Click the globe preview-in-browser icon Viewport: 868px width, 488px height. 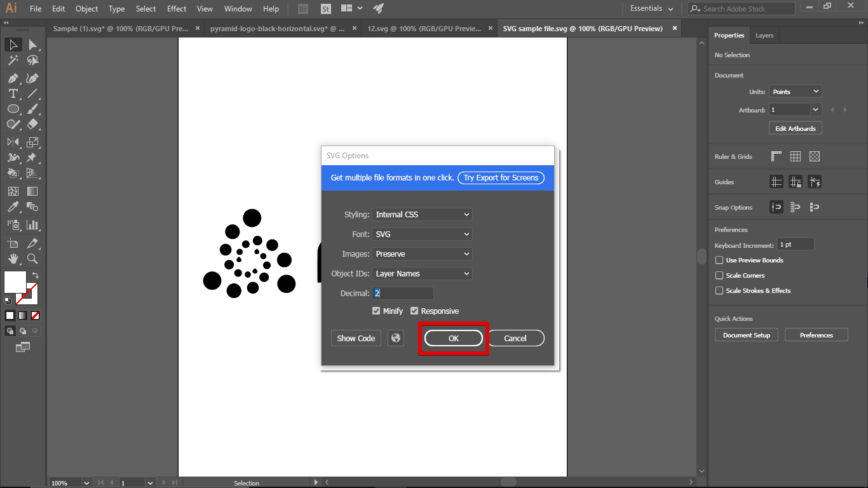pyautogui.click(x=396, y=338)
